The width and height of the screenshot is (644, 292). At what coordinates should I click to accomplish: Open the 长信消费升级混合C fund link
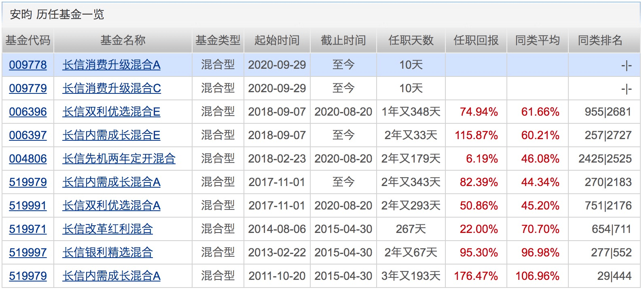click(x=112, y=88)
